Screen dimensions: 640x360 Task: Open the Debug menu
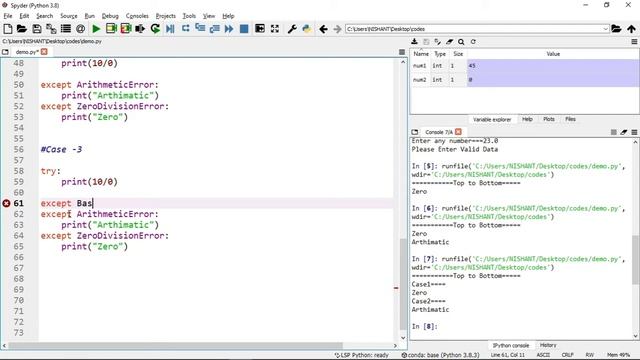[110, 16]
